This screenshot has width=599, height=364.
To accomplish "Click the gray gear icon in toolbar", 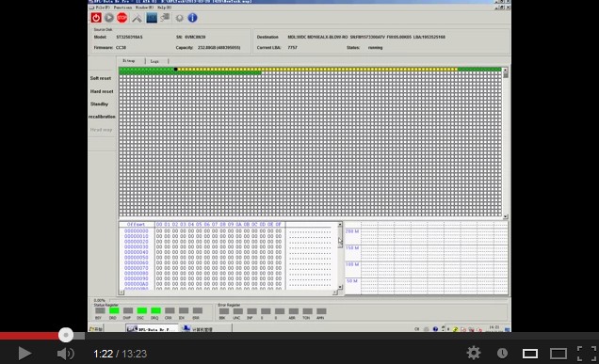I will point(179,18).
